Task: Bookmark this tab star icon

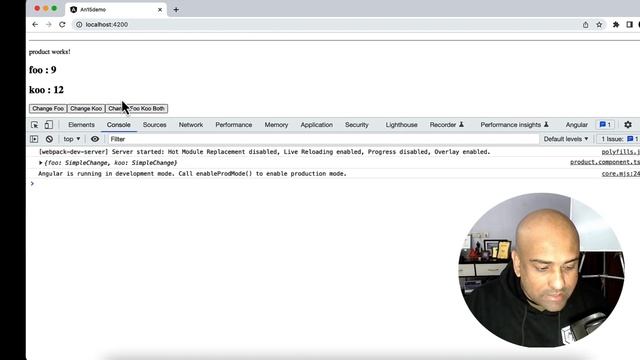Action: tap(599, 24)
